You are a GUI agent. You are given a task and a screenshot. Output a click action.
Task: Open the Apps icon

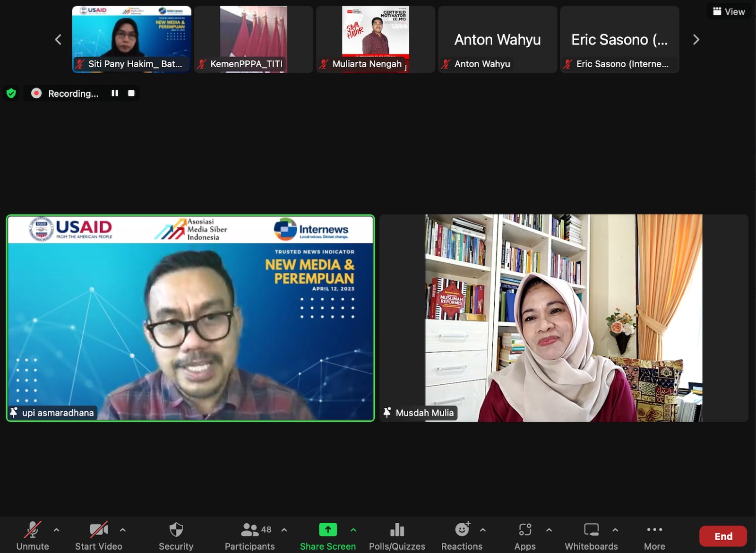pos(525,530)
